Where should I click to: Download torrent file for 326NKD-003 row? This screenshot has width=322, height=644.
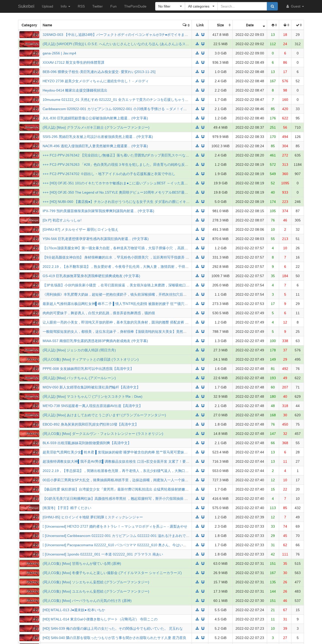[197, 35]
